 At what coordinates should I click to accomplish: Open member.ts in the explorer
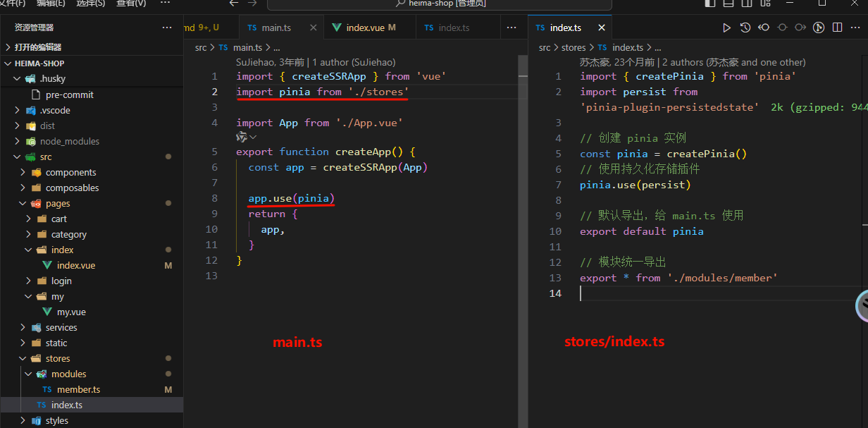coord(92,389)
